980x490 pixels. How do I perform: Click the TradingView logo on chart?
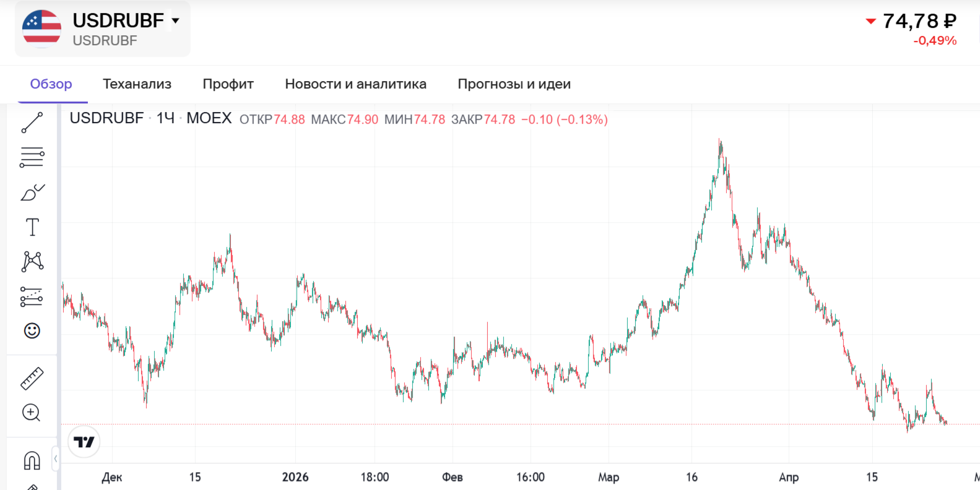[x=84, y=442]
